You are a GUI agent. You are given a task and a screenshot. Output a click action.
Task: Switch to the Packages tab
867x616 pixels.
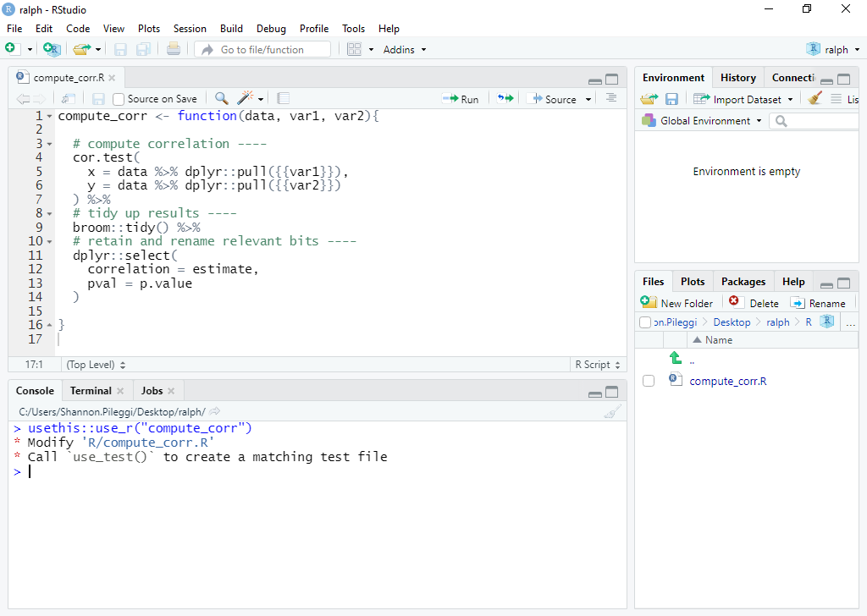743,282
